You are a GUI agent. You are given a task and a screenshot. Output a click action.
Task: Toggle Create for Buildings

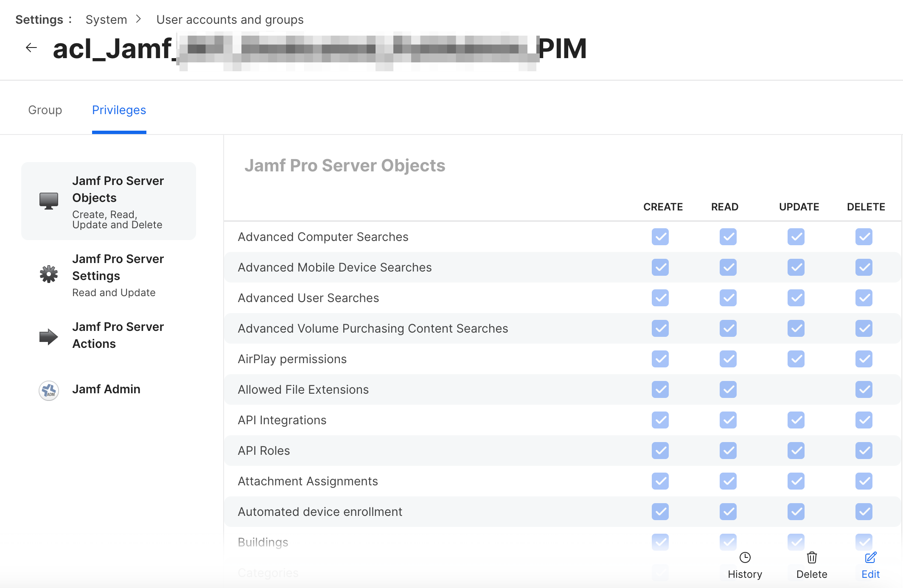coord(660,542)
